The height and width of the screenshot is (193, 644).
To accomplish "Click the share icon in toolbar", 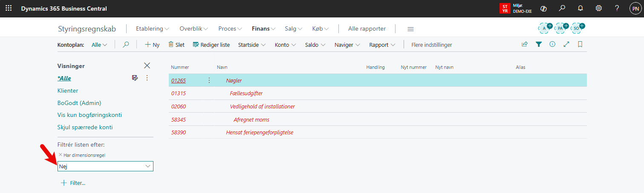I will click(x=525, y=44).
